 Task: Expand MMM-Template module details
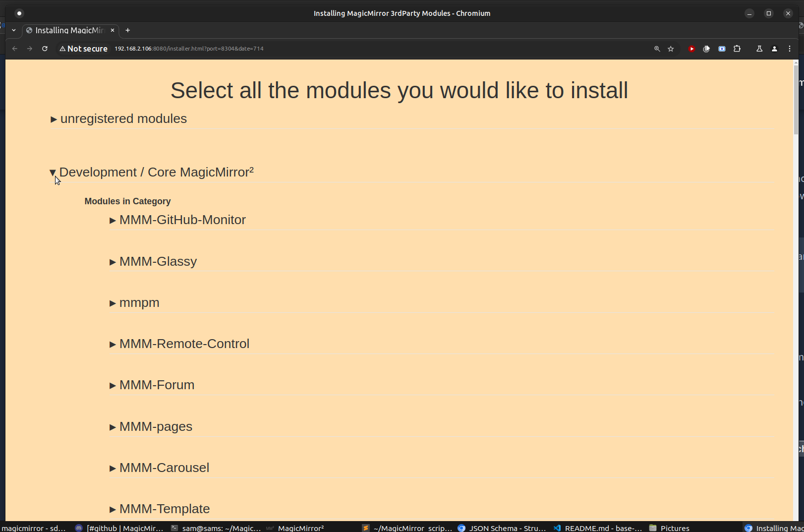[x=160, y=509]
